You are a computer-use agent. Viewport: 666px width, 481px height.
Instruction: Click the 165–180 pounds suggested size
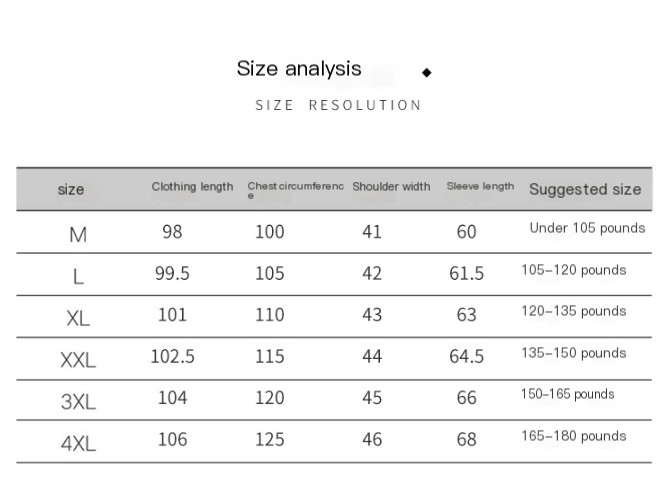coord(573,436)
